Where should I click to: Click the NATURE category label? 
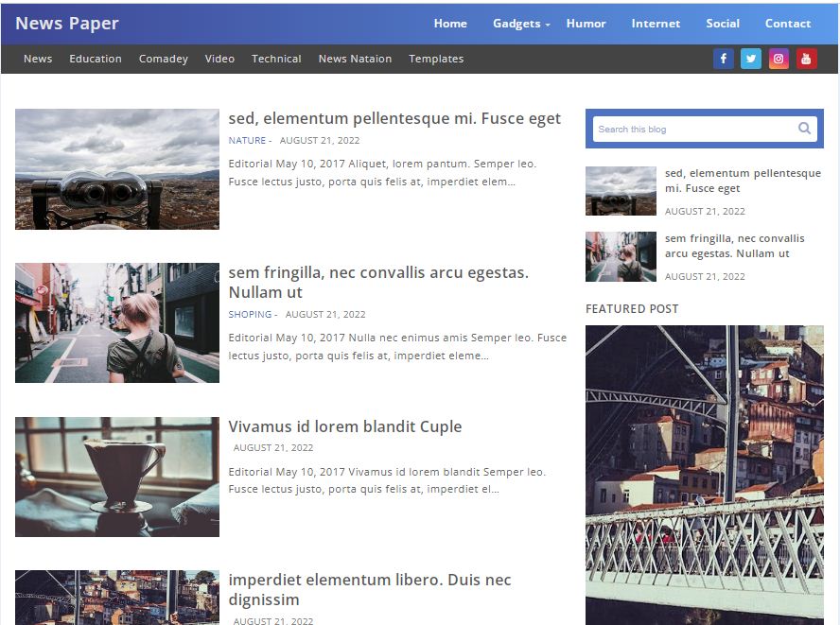[247, 140]
